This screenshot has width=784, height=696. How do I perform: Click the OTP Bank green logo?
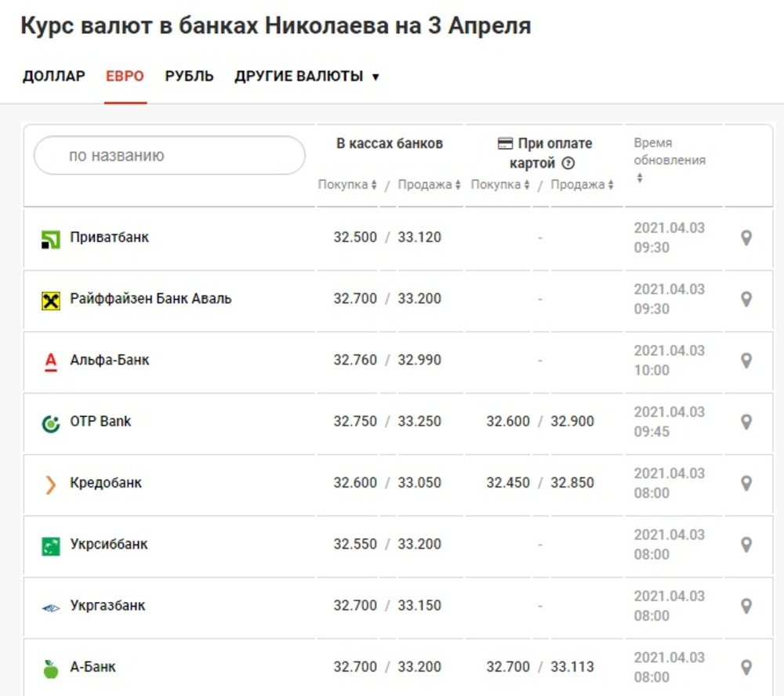point(50,423)
